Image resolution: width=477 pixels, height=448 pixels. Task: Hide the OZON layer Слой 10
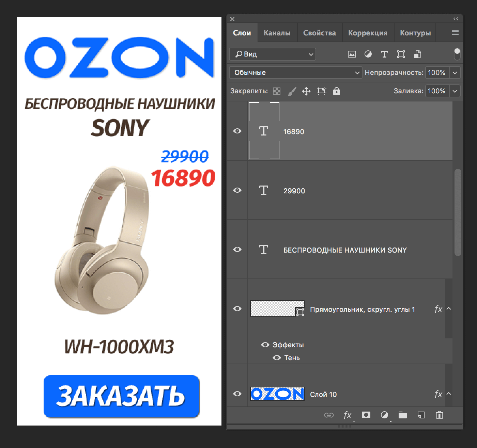point(237,394)
